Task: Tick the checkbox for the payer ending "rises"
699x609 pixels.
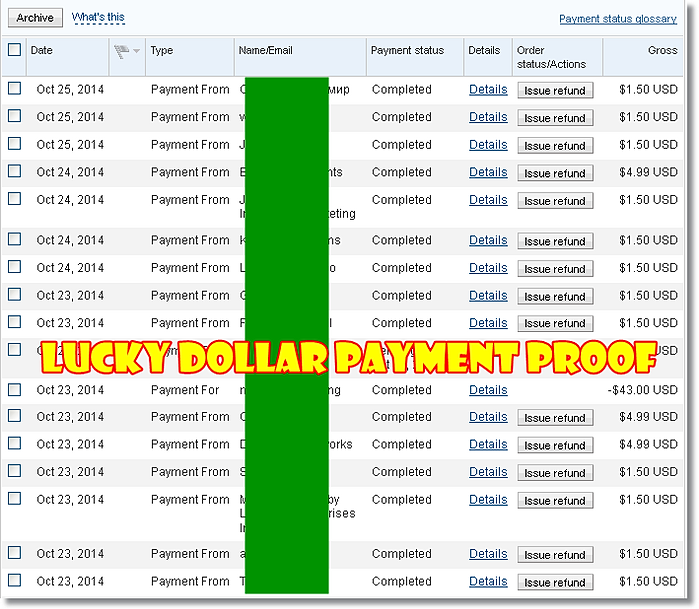Action: tap(14, 498)
